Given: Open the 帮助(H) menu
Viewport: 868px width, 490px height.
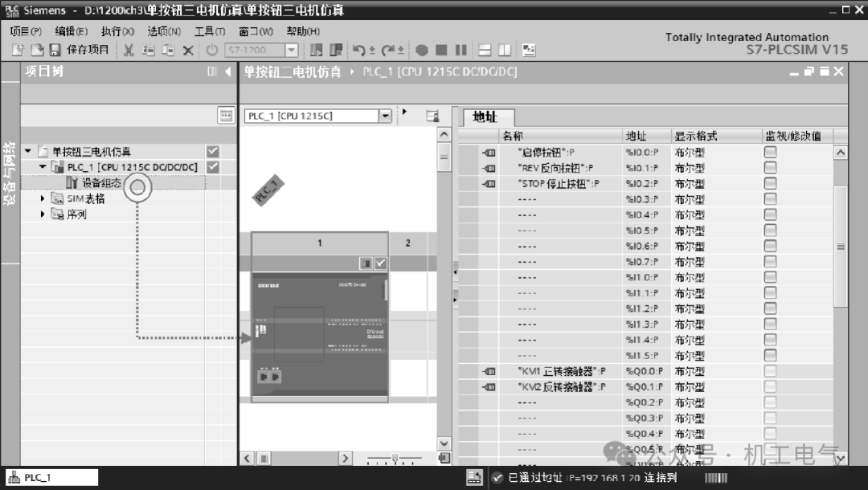Looking at the screenshot, I should point(303,31).
